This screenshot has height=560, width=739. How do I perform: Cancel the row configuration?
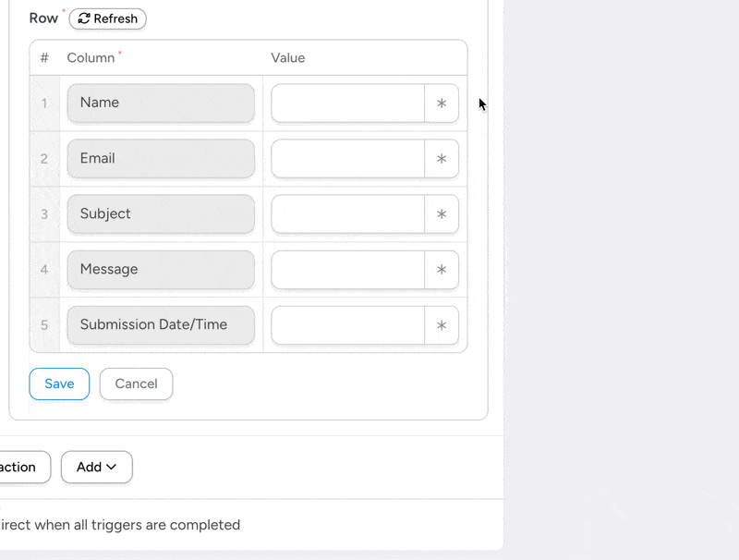coord(136,383)
